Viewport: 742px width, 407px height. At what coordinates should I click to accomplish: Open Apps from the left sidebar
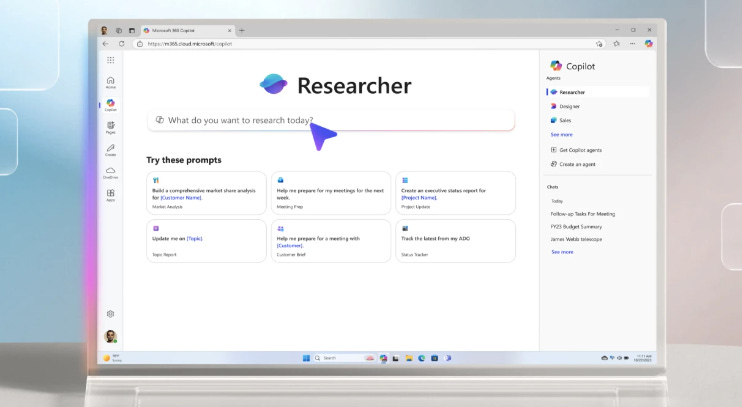pyautogui.click(x=110, y=195)
